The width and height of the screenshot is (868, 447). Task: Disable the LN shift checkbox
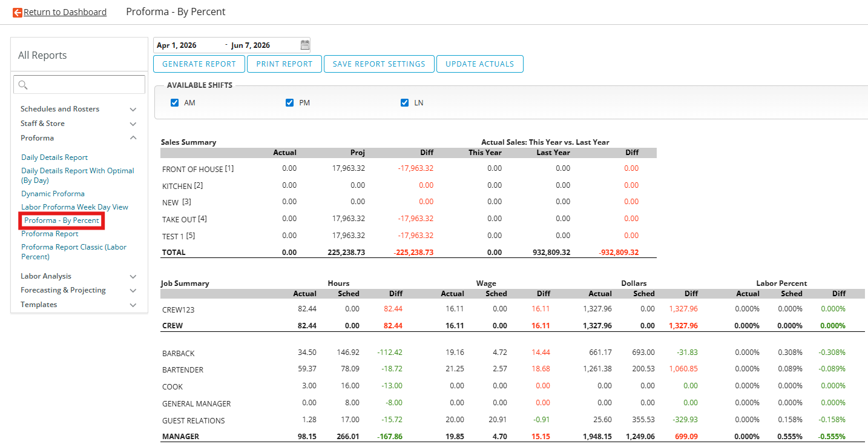coord(405,103)
